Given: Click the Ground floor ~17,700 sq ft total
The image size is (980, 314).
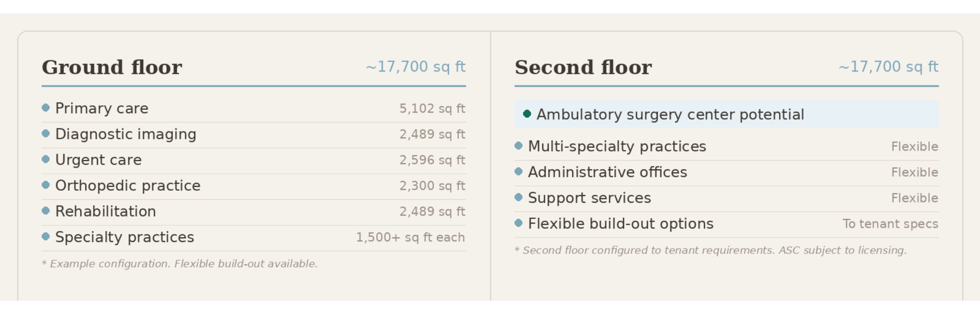Looking at the screenshot, I should (416, 67).
